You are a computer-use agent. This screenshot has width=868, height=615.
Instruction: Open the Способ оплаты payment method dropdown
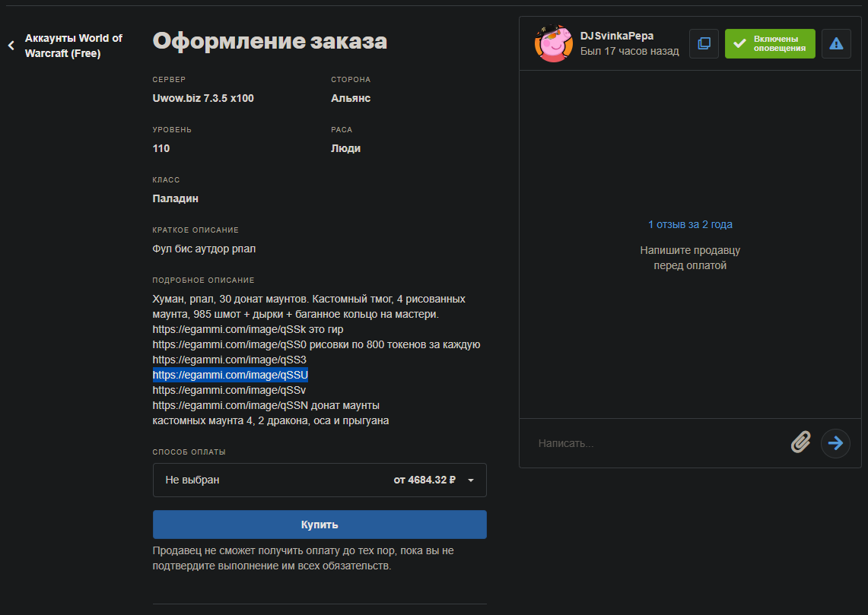pyautogui.click(x=320, y=480)
